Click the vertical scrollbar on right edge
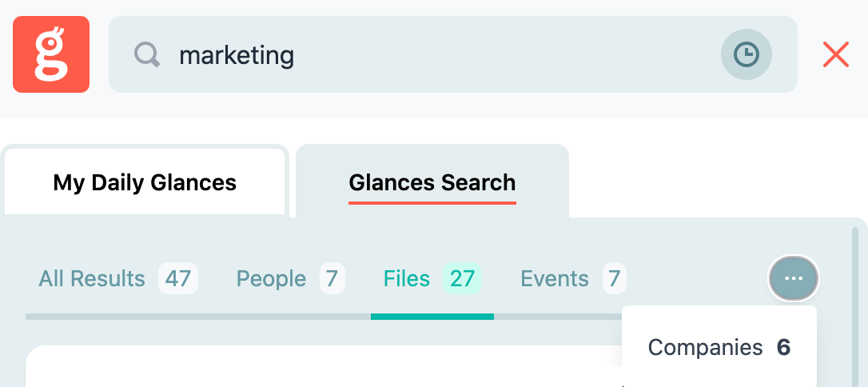 (855, 307)
